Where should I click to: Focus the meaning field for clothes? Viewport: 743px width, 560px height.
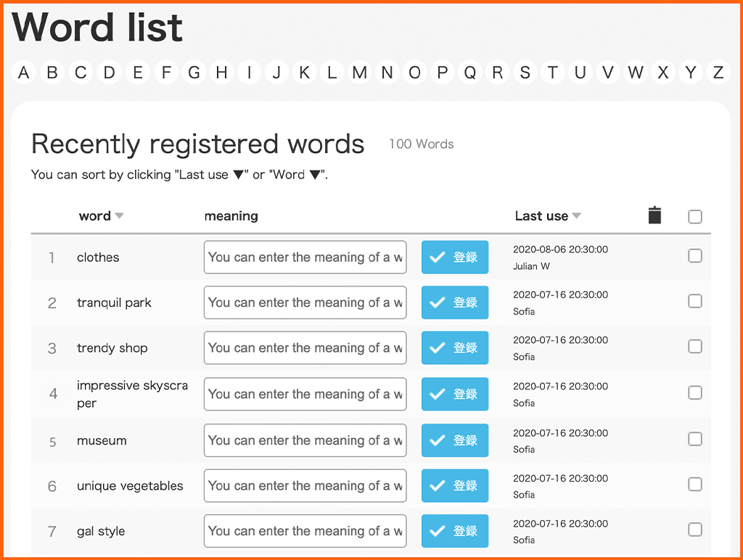point(305,258)
